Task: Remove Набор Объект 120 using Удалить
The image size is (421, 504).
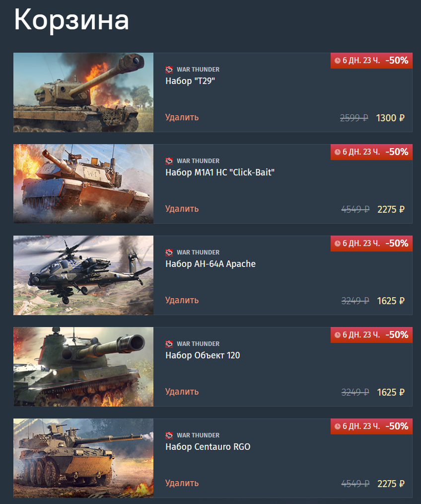Action: click(x=182, y=392)
